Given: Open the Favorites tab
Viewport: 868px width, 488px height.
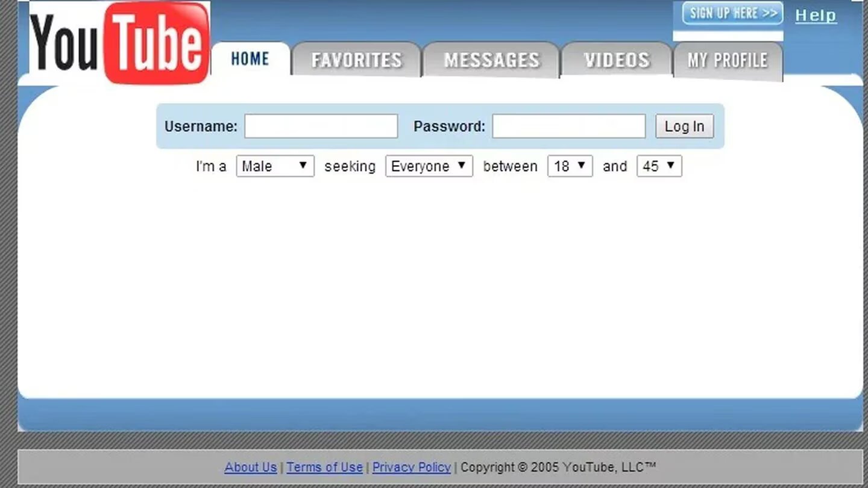Looking at the screenshot, I should pos(356,60).
